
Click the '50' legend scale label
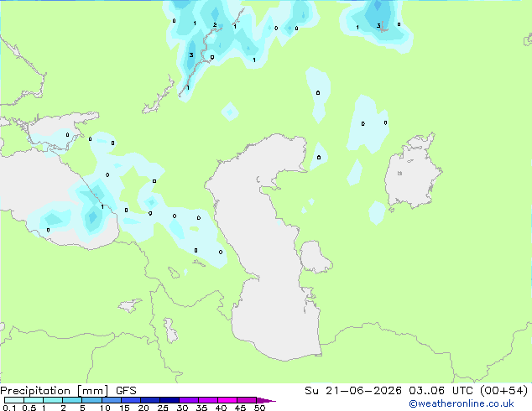pyautogui.click(x=259, y=408)
